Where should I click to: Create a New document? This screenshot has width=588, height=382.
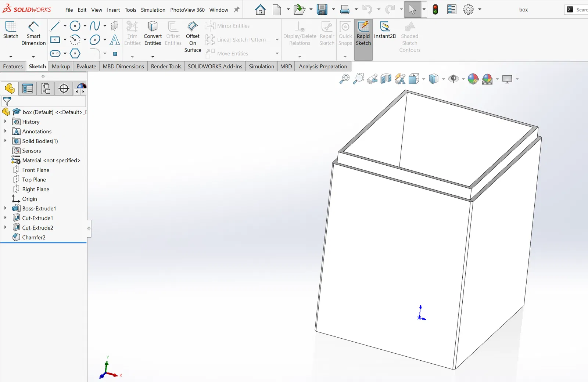277,10
